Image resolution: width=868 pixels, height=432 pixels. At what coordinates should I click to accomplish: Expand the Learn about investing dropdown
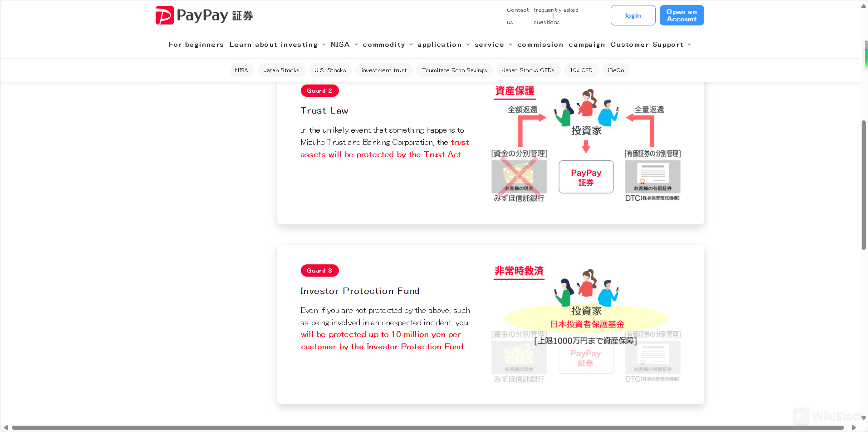click(277, 45)
